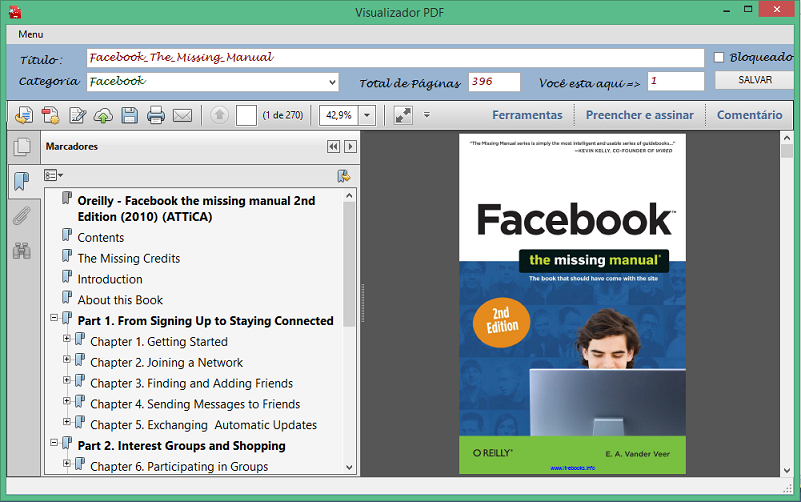Click the fit-to-window expand arrows icon
This screenshot has height=502, width=801.
coord(403,115)
